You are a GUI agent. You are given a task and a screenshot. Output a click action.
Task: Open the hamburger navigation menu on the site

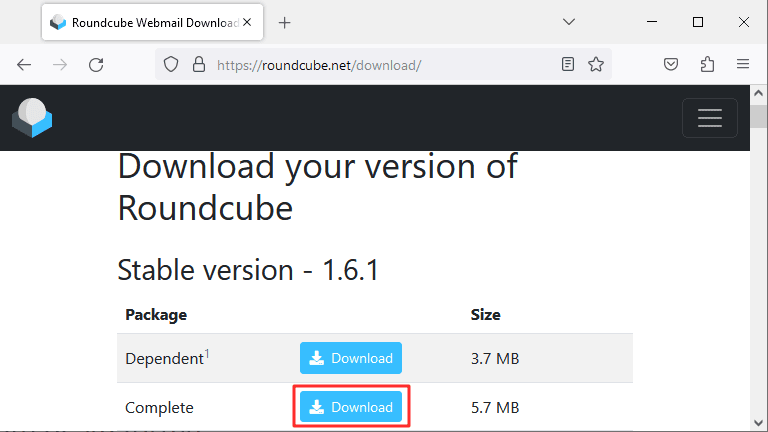pyautogui.click(x=709, y=118)
